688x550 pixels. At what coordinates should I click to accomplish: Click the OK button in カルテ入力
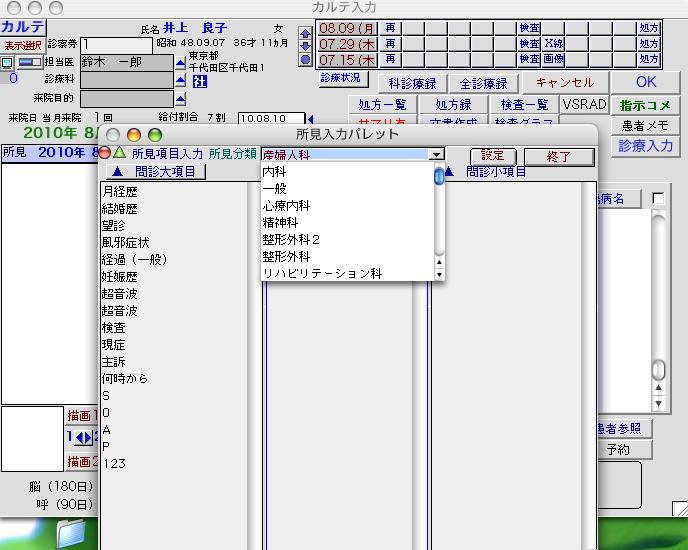tap(645, 82)
